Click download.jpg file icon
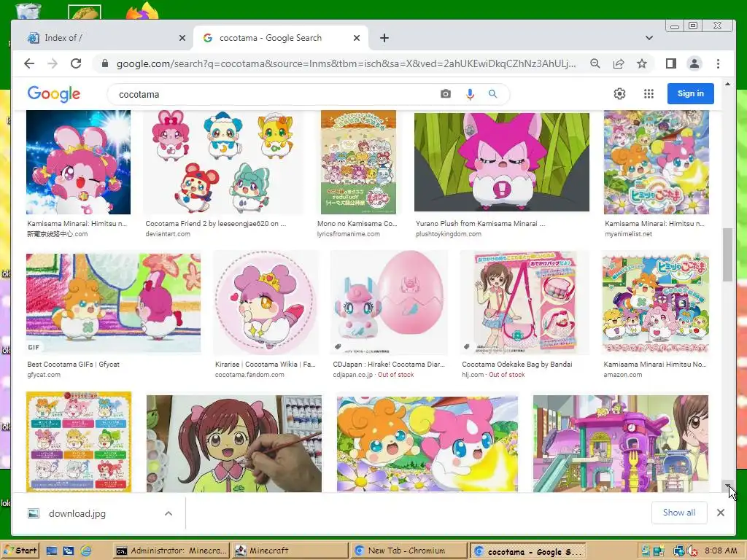The height and width of the screenshot is (560, 747). pos(34,513)
